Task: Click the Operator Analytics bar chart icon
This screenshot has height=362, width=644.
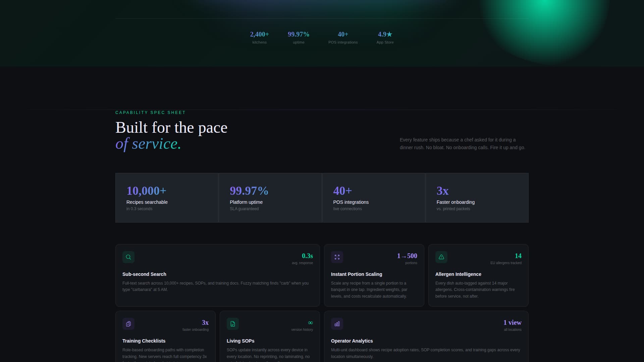Action: coord(337,324)
